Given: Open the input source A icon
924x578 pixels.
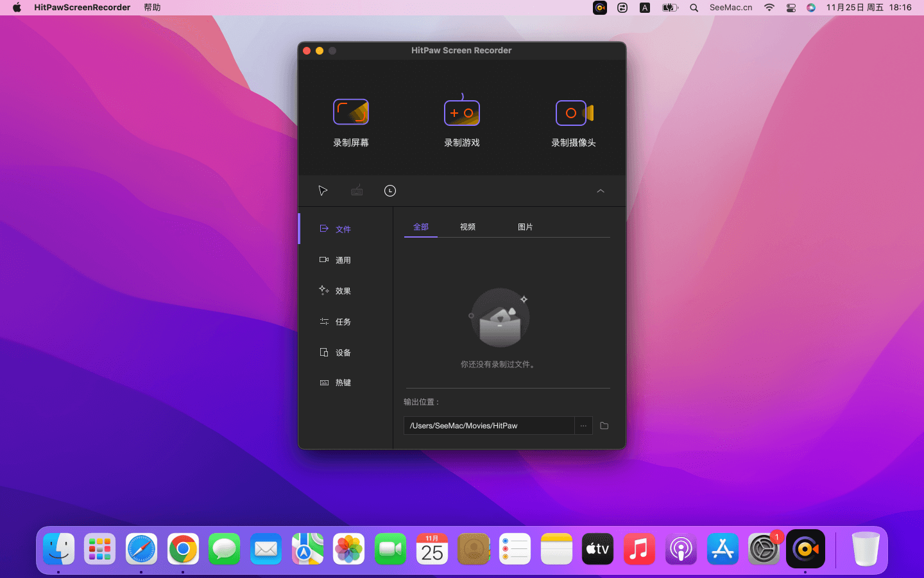Looking at the screenshot, I should click(x=645, y=8).
